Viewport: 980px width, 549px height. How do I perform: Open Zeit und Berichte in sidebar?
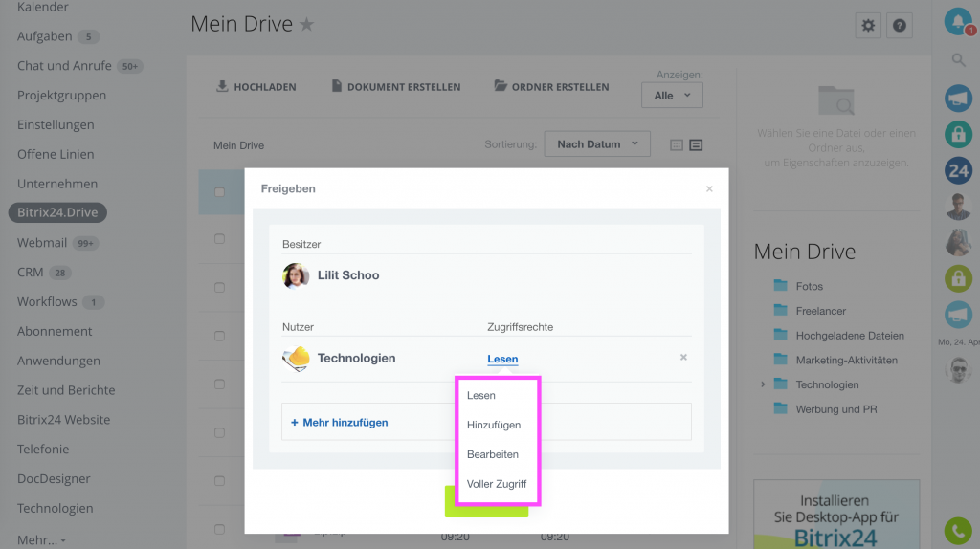click(66, 390)
